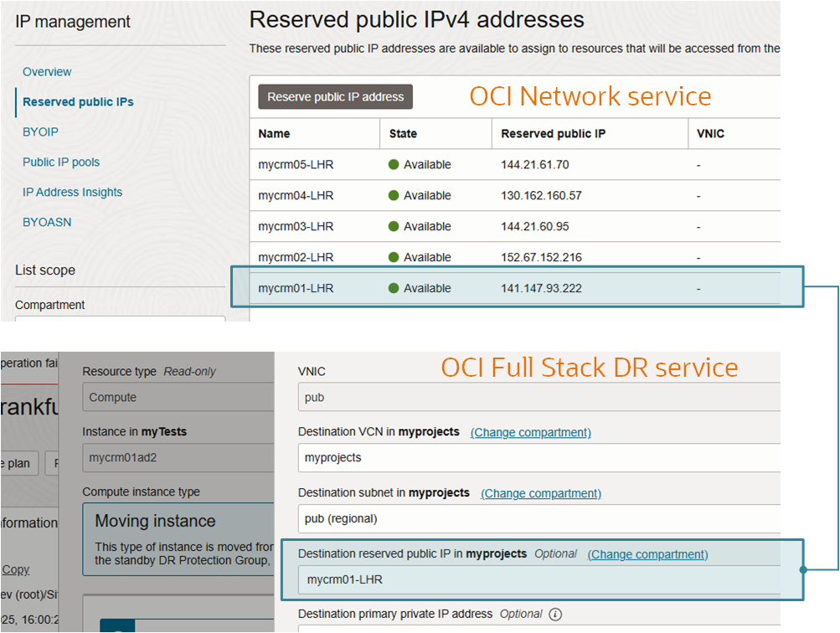This screenshot has height=633, width=840.
Task: Select IP Address Insights from the sidebar
Action: tap(72, 192)
